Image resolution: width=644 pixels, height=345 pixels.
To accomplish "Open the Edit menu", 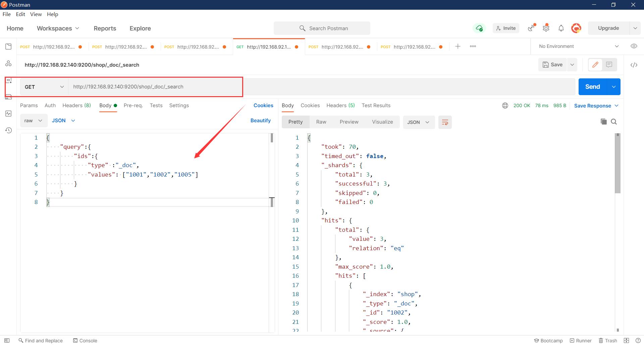I will tap(20, 14).
